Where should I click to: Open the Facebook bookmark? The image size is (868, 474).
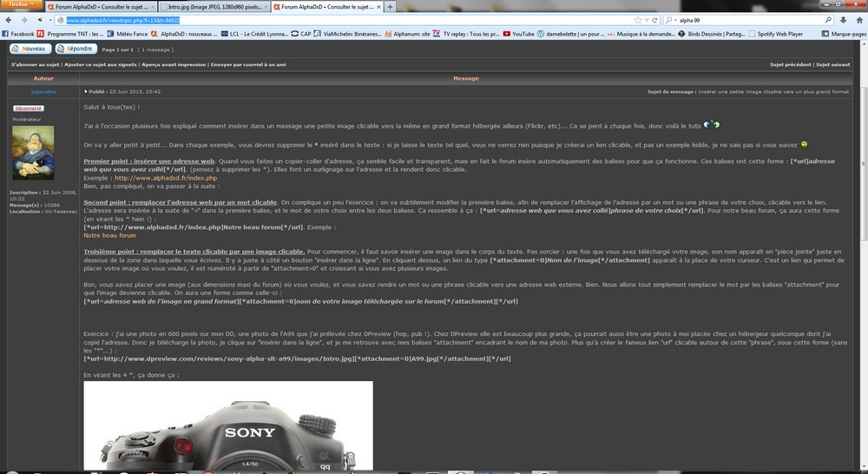pyautogui.click(x=18, y=34)
